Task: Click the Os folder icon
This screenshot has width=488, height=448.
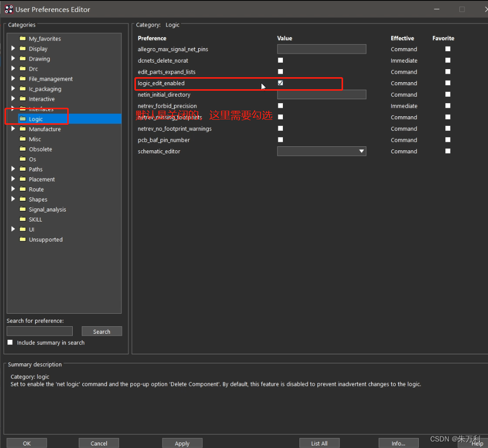Action: click(23, 159)
